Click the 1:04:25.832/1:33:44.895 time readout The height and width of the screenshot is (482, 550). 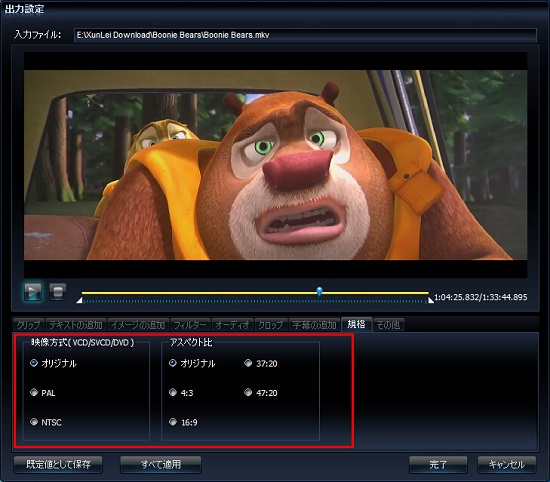[481, 297]
